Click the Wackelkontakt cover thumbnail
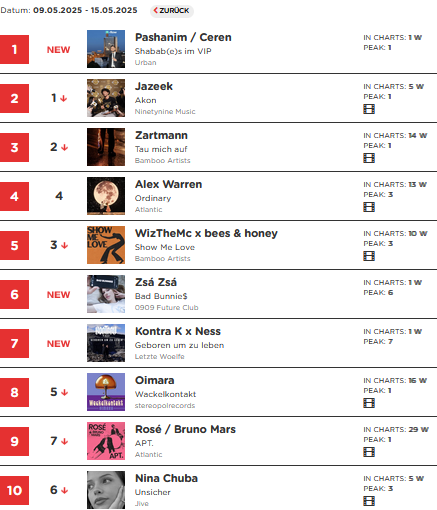 click(x=106, y=392)
